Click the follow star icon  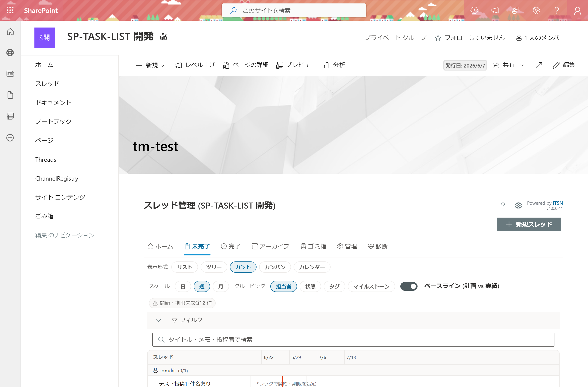pos(438,38)
